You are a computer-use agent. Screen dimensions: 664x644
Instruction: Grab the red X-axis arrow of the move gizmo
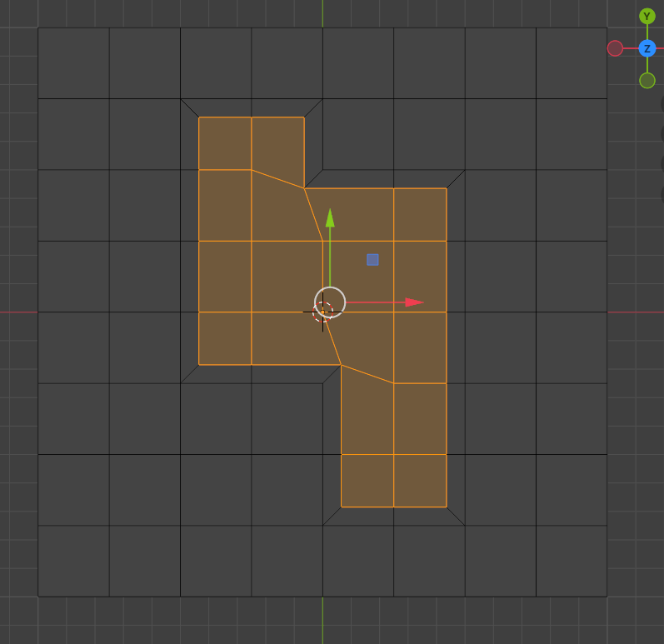click(x=414, y=302)
